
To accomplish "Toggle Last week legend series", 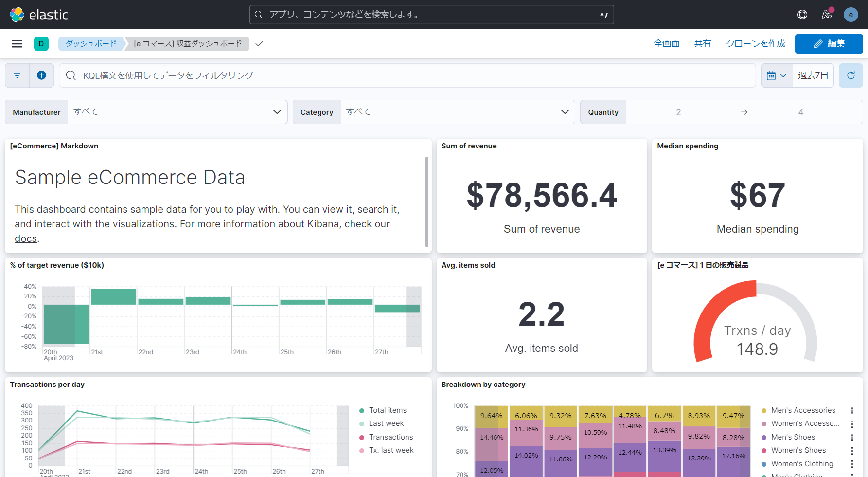I will click(386, 423).
